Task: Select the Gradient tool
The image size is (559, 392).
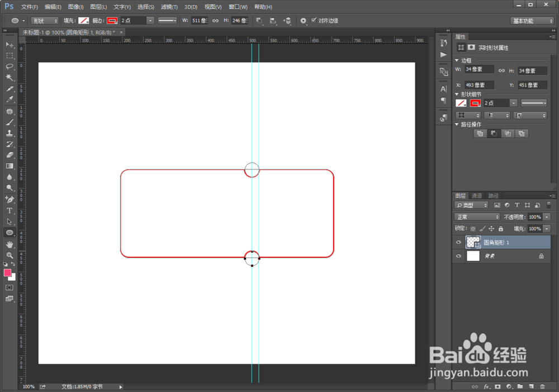Action: point(10,166)
